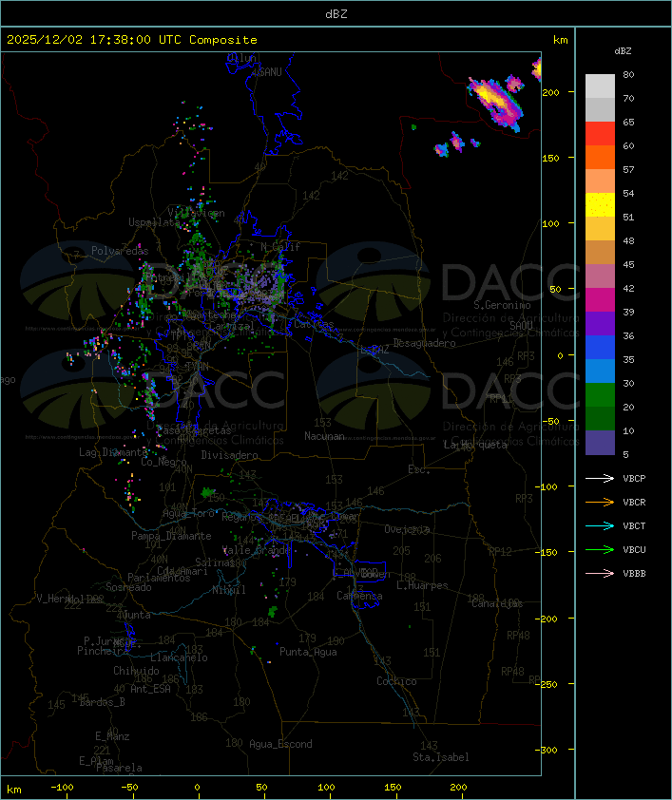
Task: Click the -300 tick on vertical axis
Action: 548,750
